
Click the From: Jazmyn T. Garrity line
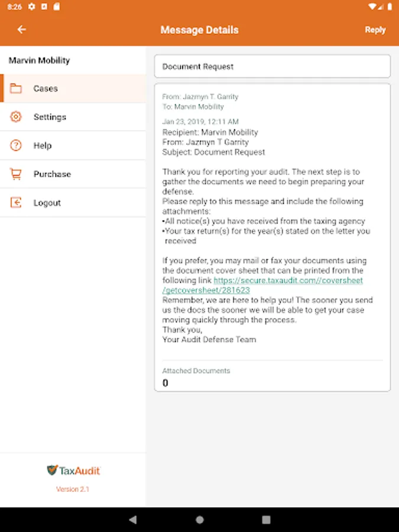200,97
